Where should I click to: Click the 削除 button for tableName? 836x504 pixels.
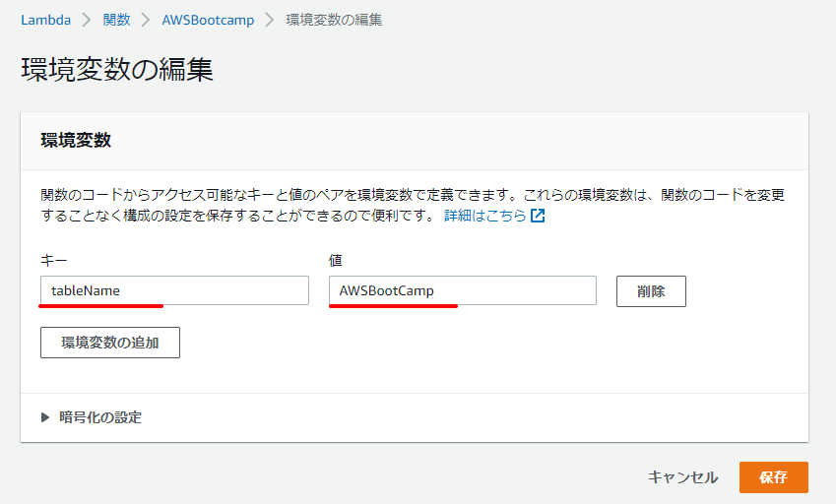(x=651, y=291)
